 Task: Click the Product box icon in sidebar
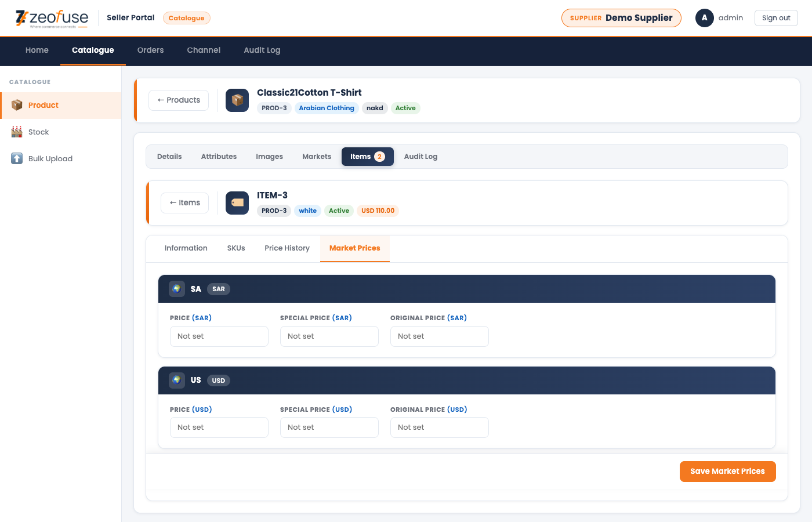(x=17, y=105)
